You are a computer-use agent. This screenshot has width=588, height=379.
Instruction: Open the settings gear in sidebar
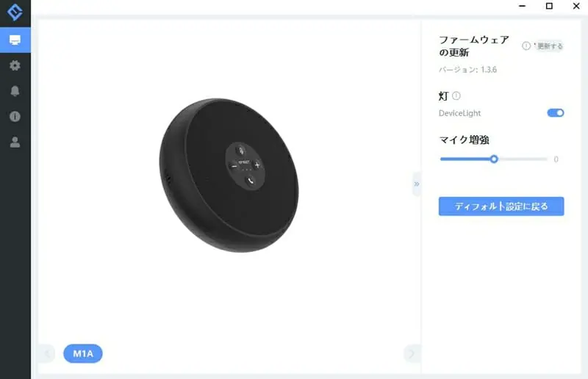[x=15, y=65]
